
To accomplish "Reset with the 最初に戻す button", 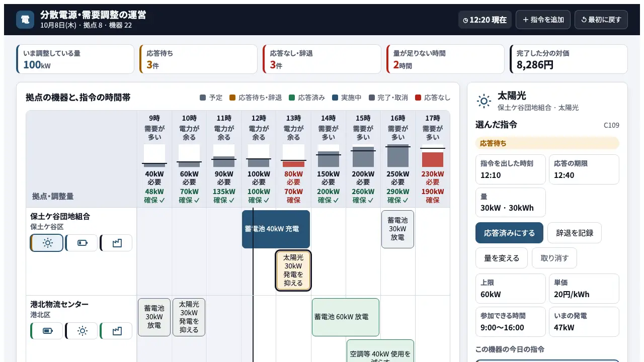I will pos(601,20).
